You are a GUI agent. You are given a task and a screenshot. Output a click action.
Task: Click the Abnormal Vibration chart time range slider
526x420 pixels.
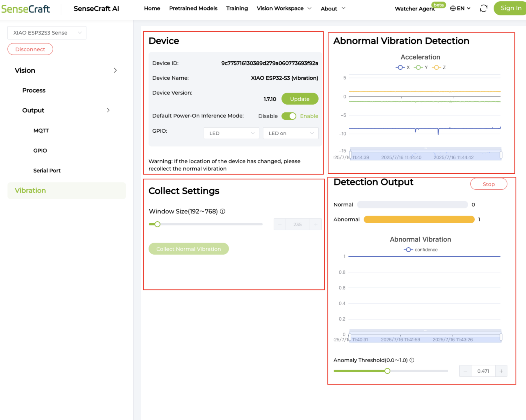coord(425,336)
